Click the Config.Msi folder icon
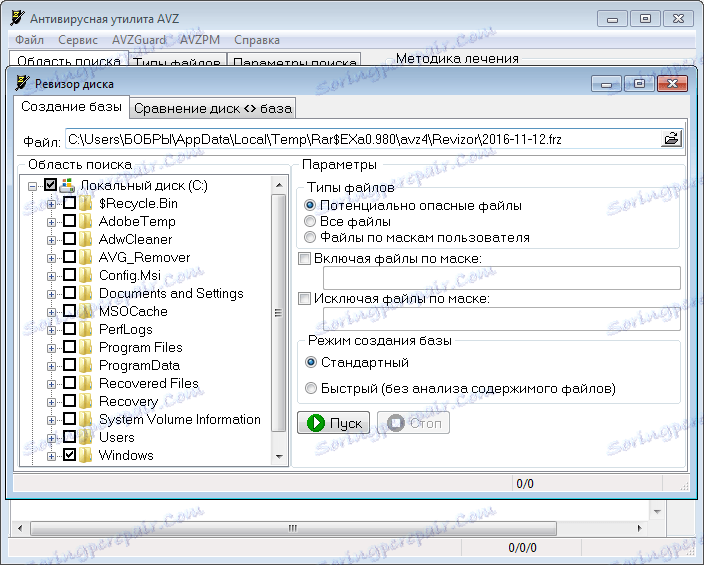 coord(85,275)
